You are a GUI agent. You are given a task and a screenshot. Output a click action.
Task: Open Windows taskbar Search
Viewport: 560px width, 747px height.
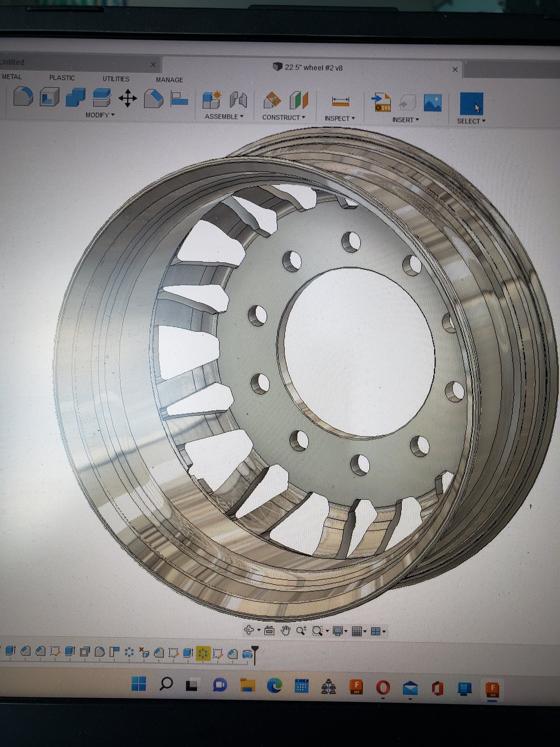coord(166,684)
